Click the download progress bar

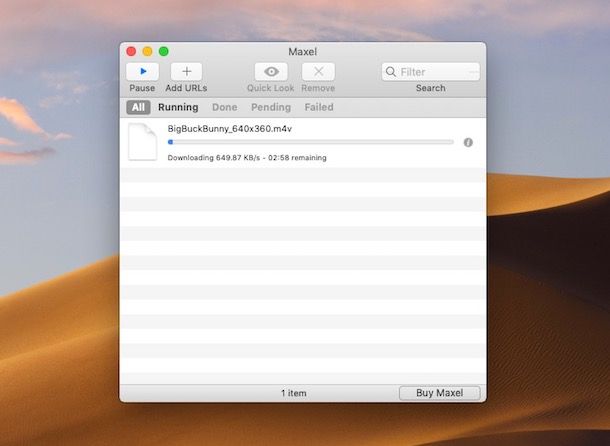point(310,142)
